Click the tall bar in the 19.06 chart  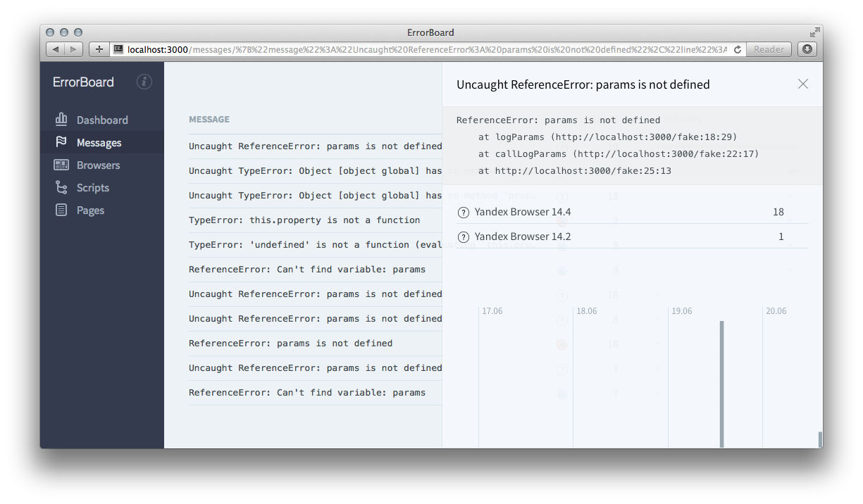[x=722, y=384]
